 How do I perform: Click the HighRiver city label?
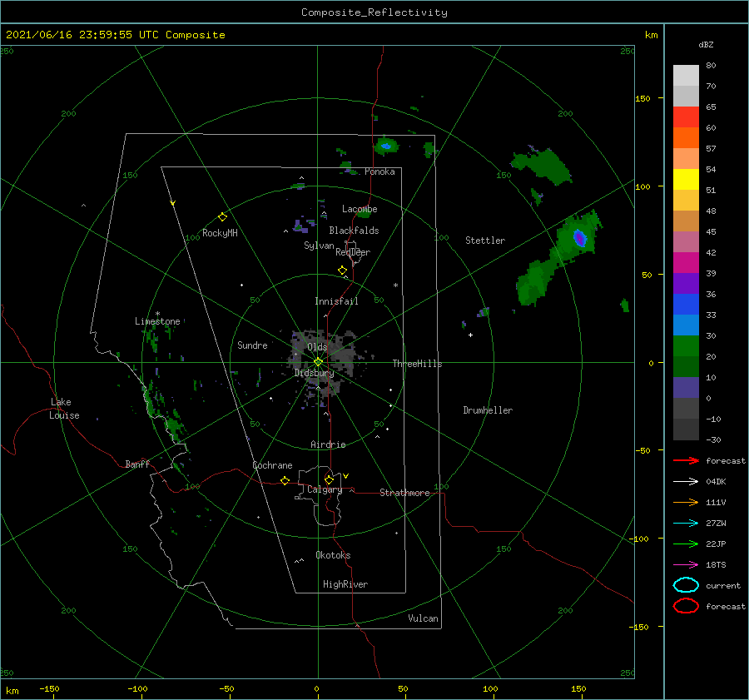(x=345, y=584)
